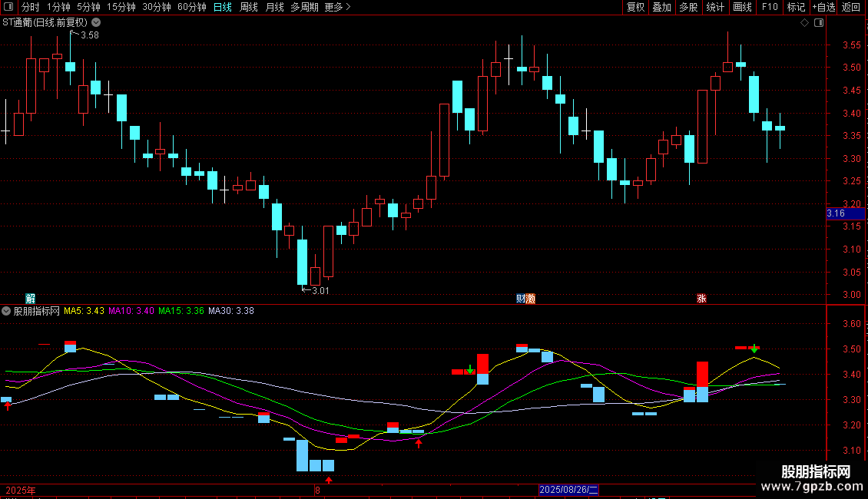This screenshot has width=868, height=499.
Task: Click green down arrow at indicator's right peak
Action: (x=754, y=349)
